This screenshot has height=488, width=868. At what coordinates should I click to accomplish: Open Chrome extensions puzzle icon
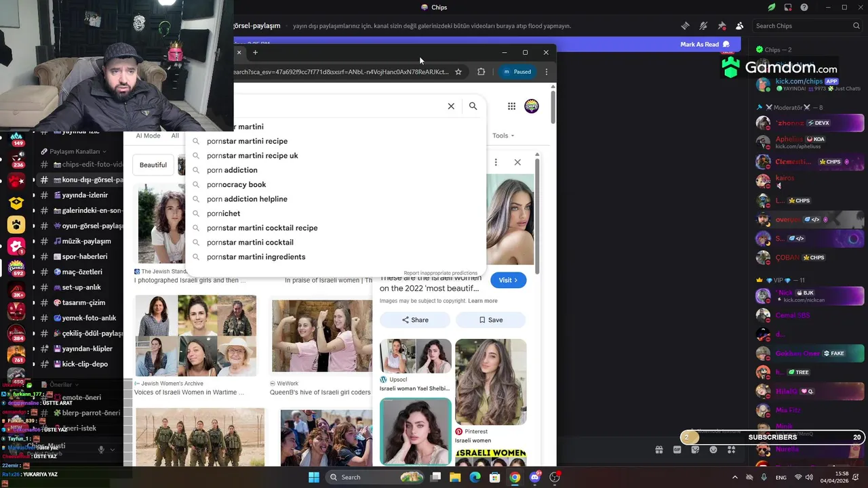click(481, 72)
